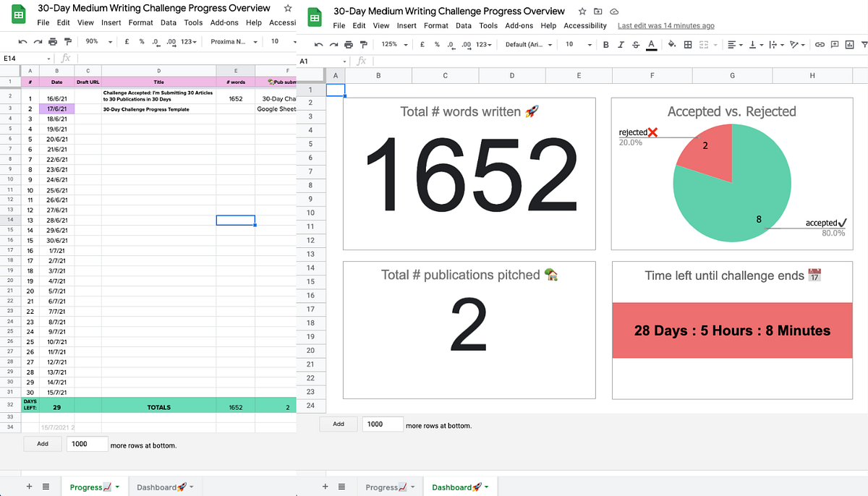Screen dimensions: 868x496
Task: Click the Add rows button
Action: (337, 424)
